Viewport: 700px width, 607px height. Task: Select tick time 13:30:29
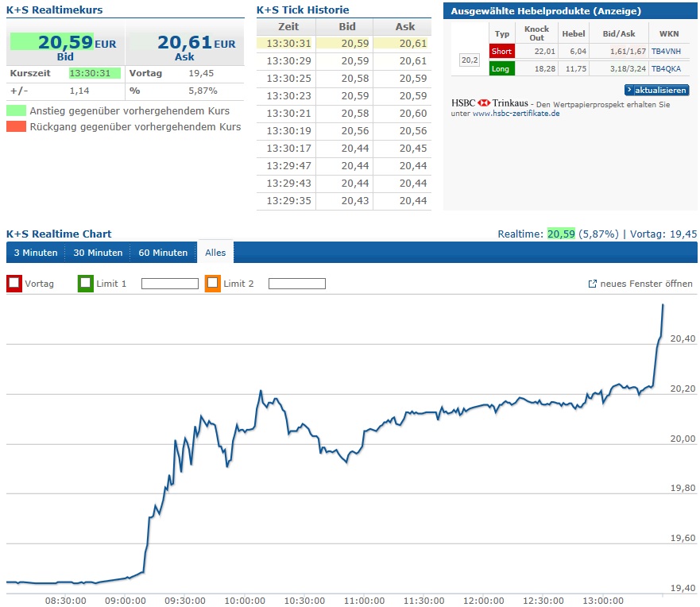[288, 61]
